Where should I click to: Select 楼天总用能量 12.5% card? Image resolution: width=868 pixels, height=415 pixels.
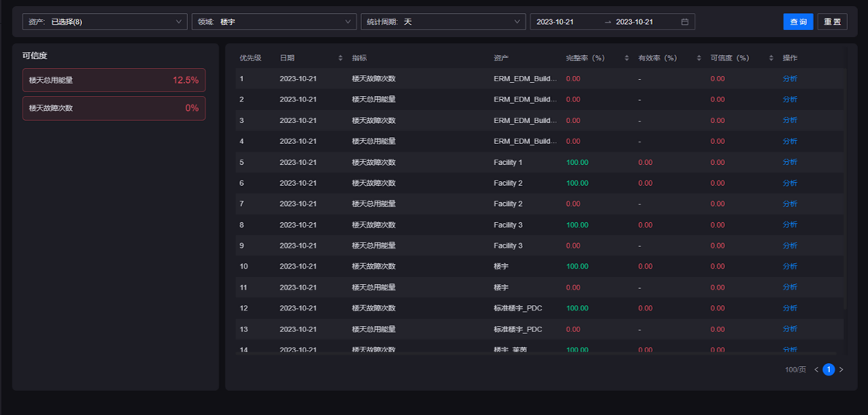(x=114, y=80)
